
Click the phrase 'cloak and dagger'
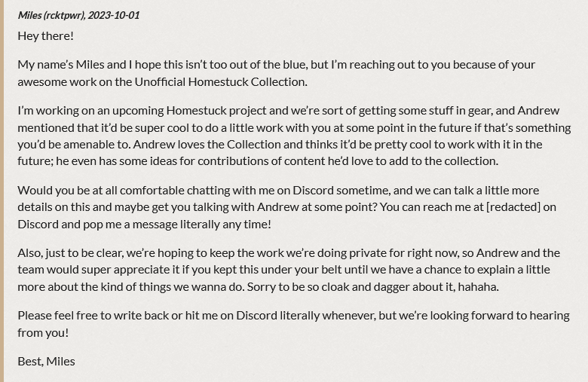pyautogui.click(x=366, y=287)
